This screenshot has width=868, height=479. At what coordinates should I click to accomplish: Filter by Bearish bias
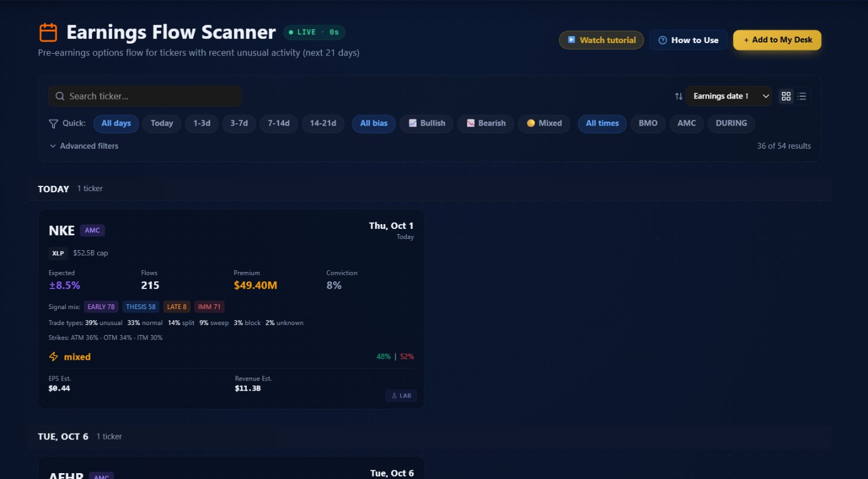pyautogui.click(x=486, y=123)
